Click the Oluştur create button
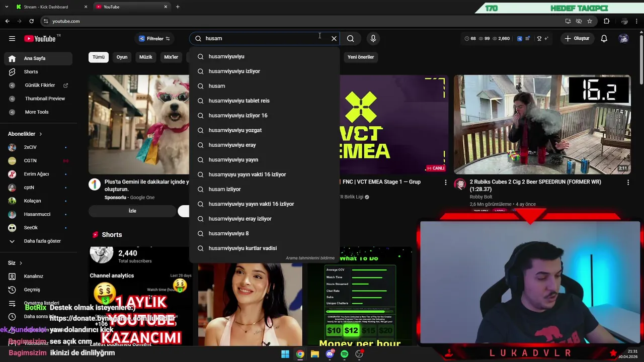The height and width of the screenshot is (362, 644). coord(577,38)
